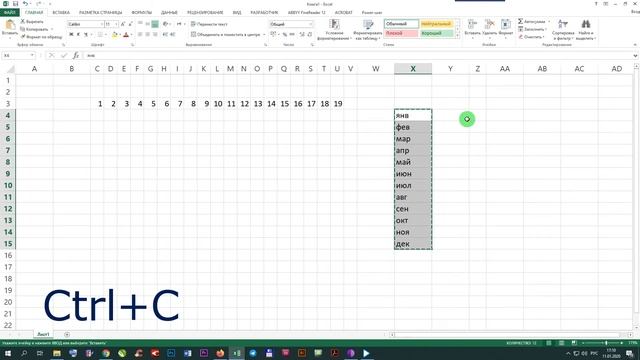Open the Name Box dropdown arrow

pos(32,55)
